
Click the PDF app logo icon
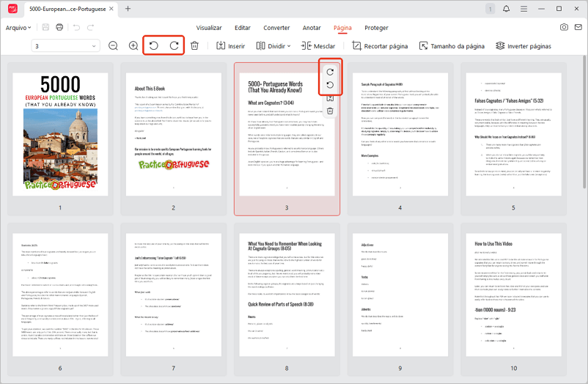pyautogui.click(x=12, y=8)
